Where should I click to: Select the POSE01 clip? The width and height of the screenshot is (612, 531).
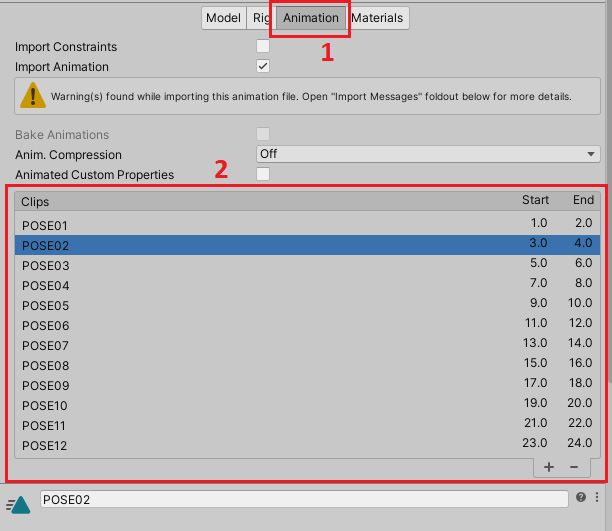pos(307,225)
